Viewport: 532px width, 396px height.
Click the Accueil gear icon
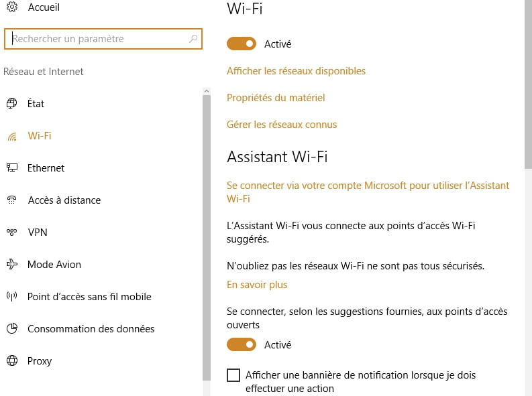pos(12,7)
